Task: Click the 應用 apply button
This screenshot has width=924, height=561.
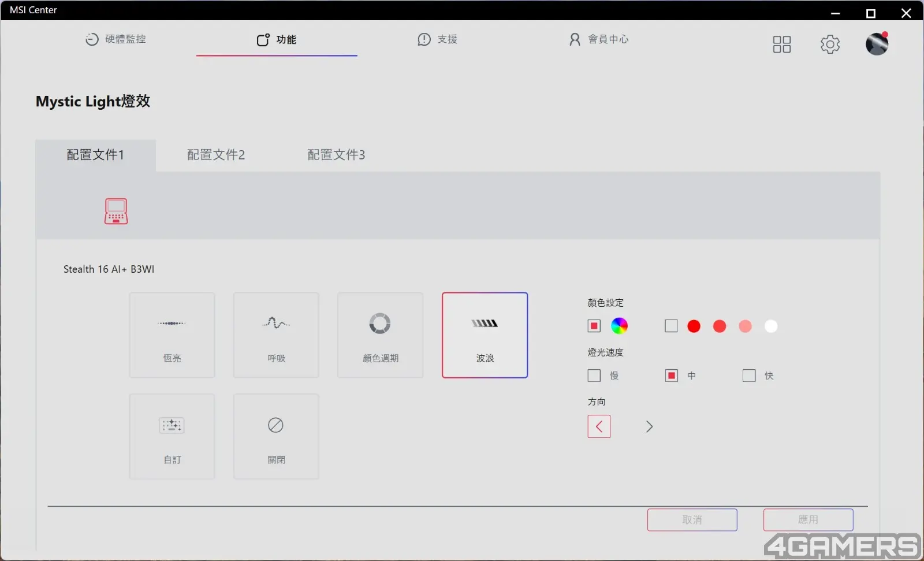Action: click(x=808, y=520)
